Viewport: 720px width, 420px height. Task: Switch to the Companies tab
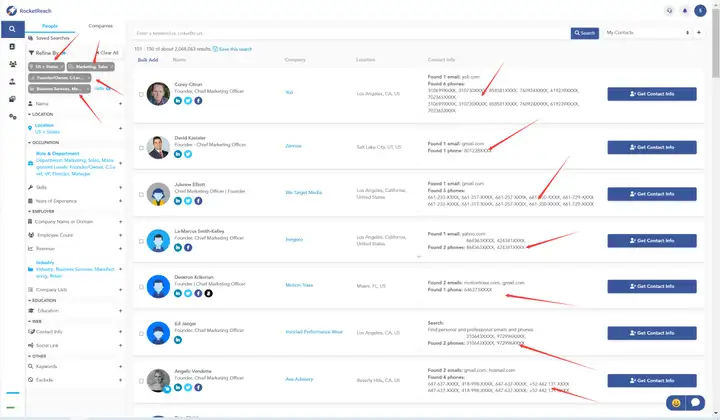100,26
